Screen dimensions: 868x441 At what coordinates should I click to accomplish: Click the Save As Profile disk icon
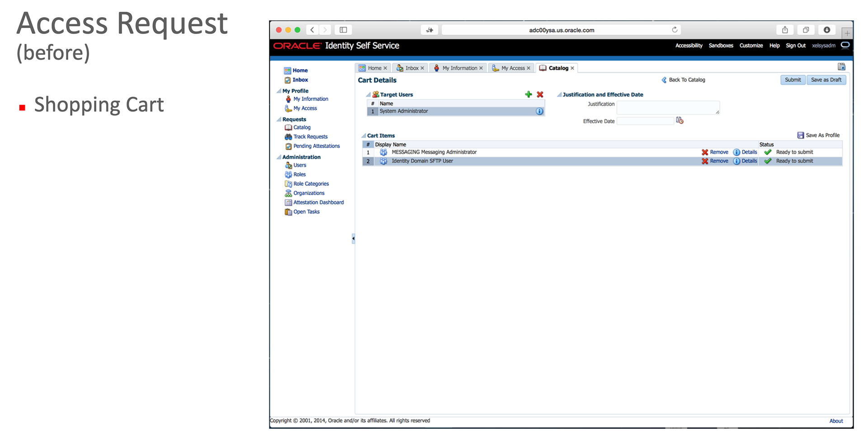tap(801, 135)
